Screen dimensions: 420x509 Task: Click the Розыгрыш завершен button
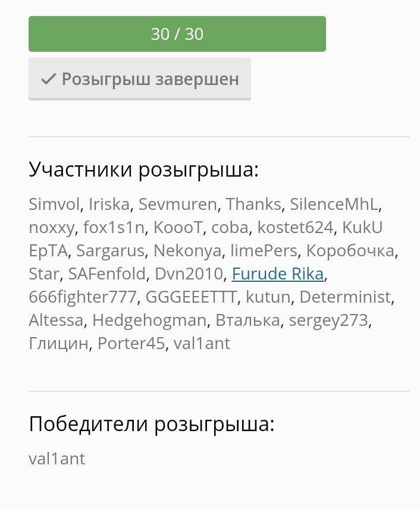140,79
